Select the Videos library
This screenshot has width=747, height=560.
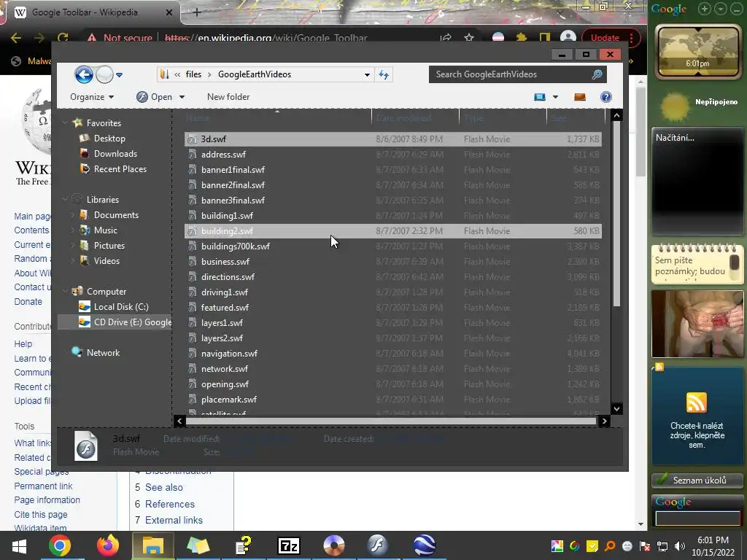point(107,261)
